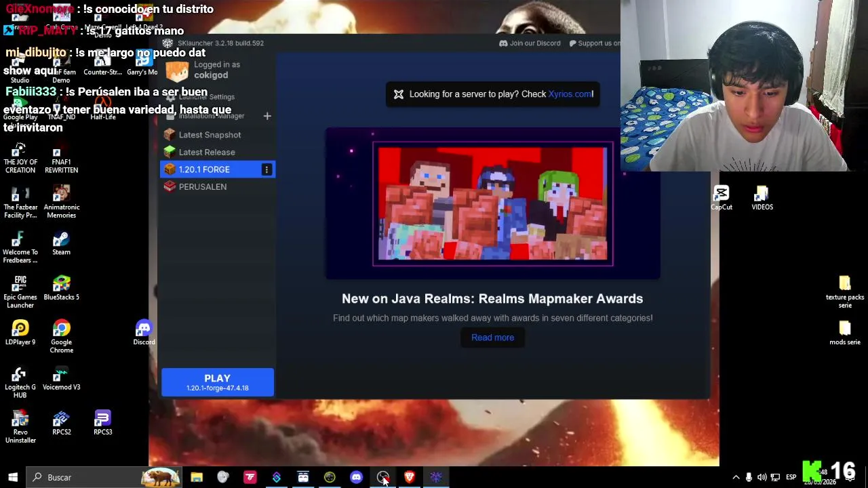Image resolution: width=868 pixels, height=488 pixels.
Task: Open the texture packs serie folder
Action: coord(845,292)
